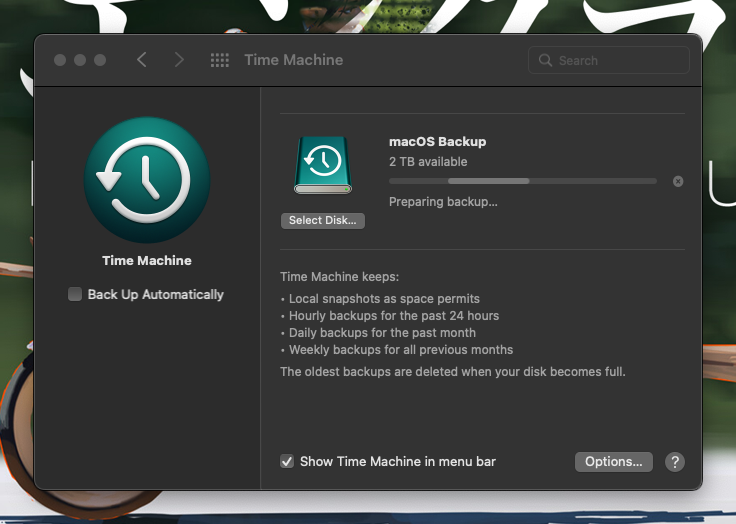The image size is (736, 524).
Task: Click the Time Machine label under icon
Action: coord(147,261)
